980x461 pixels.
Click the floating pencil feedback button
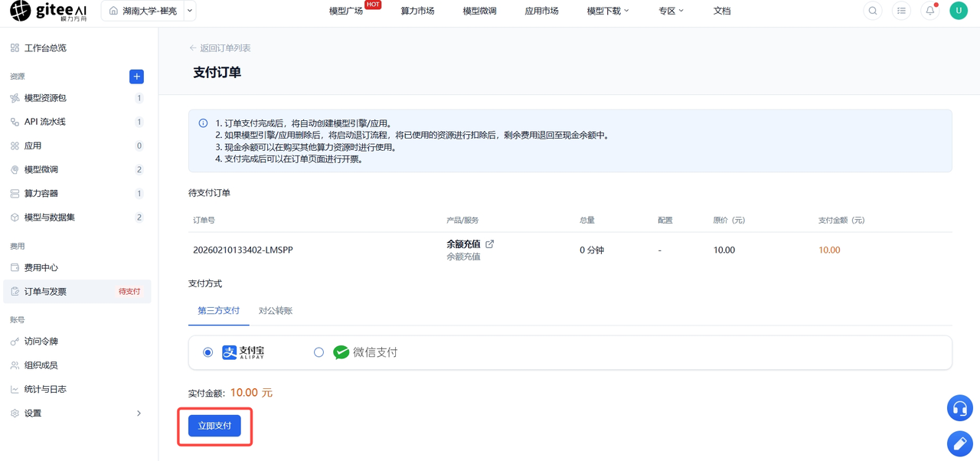pyautogui.click(x=959, y=443)
